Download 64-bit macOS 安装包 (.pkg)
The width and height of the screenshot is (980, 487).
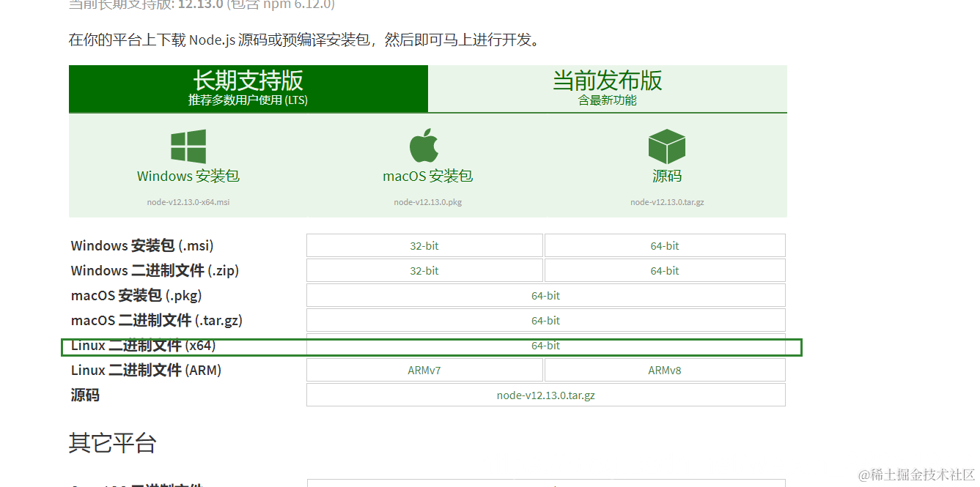tap(546, 296)
